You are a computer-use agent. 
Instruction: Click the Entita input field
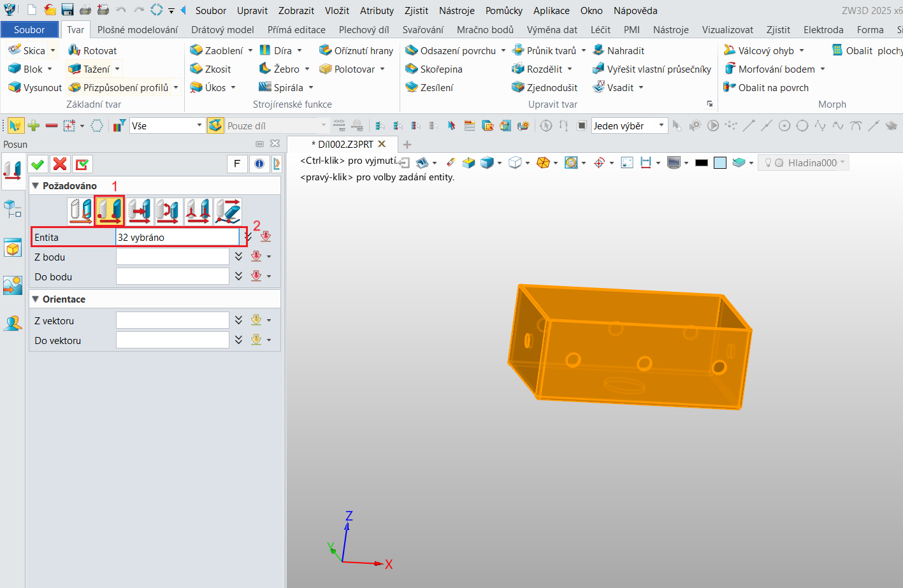pos(178,237)
